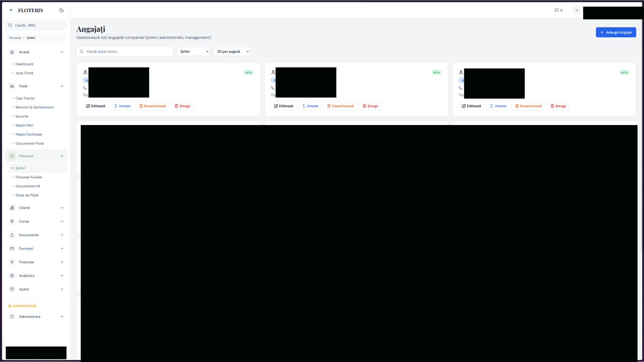Click the V user avatar
This screenshot has height=362, width=644.
577,10
